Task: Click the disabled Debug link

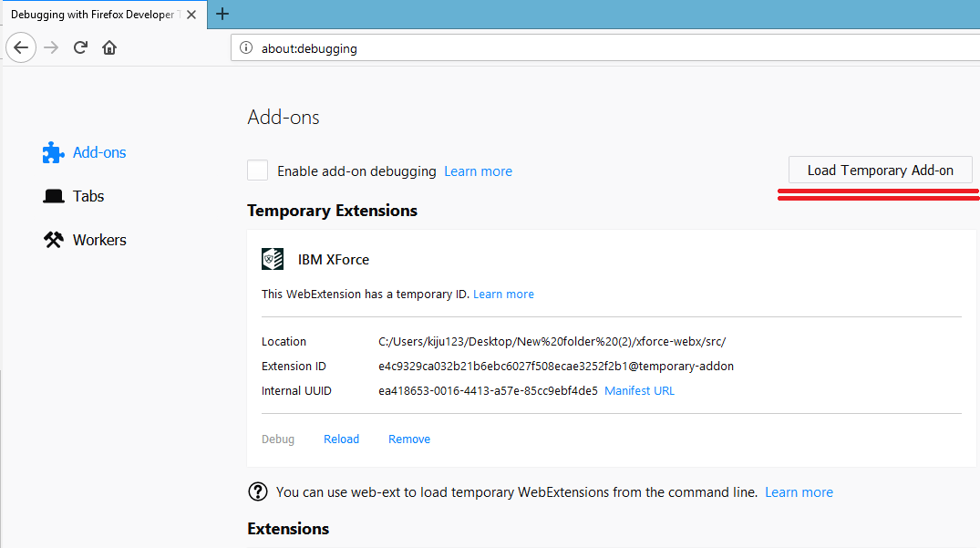Action: click(x=278, y=439)
